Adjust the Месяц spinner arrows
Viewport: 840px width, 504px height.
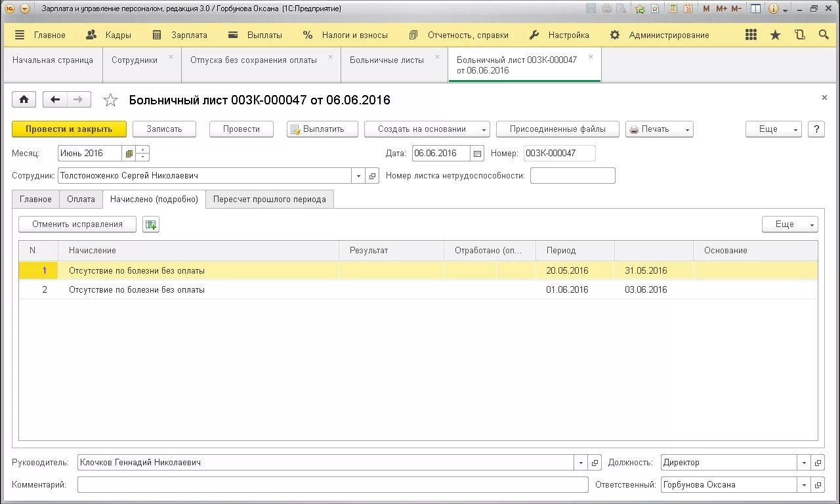(x=142, y=154)
